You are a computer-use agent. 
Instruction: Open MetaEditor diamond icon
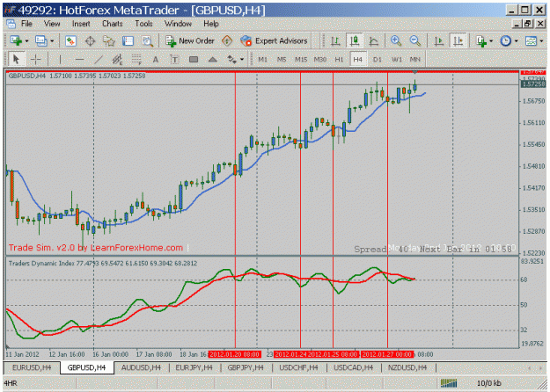click(227, 41)
